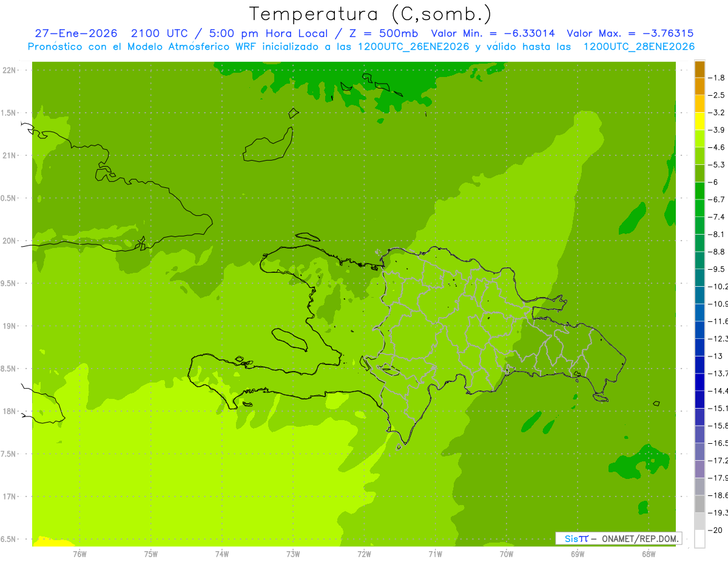Click the "-3.9" color scale label

(716, 130)
